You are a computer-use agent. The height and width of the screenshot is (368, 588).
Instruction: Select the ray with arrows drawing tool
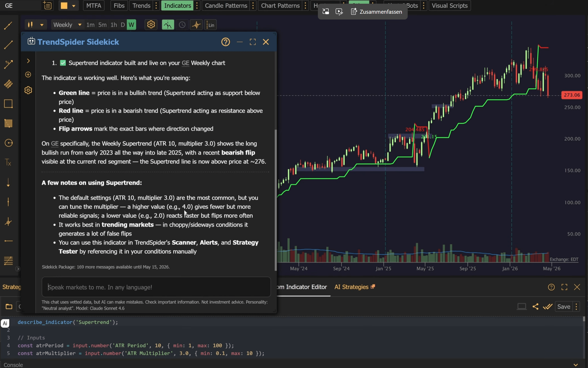point(8,64)
